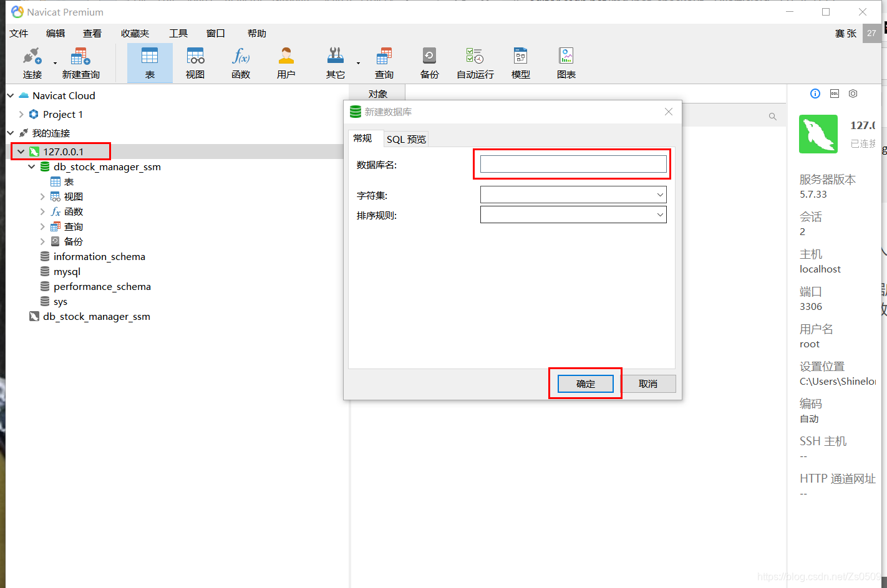The width and height of the screenshot is (887, 588).
Task: Collapse the db_stock_manager_ssm database node
Action: tap(32, 166)
